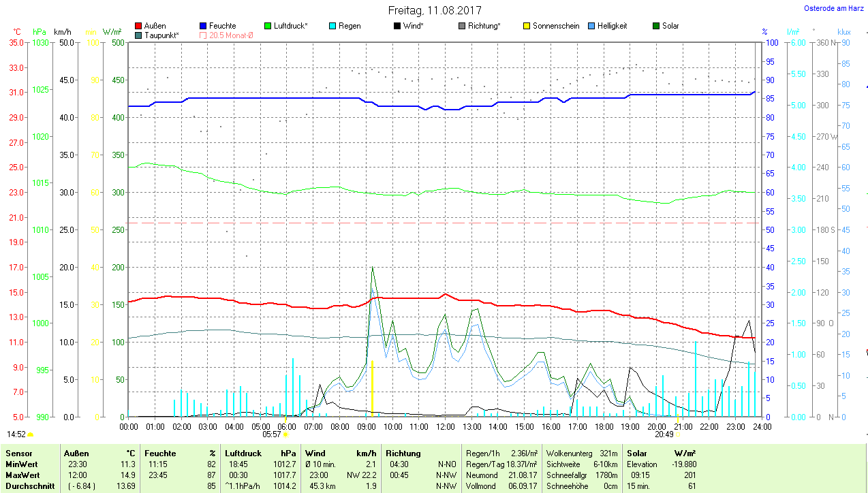
Task: Click the 14:52 time label
Action: 16,434
